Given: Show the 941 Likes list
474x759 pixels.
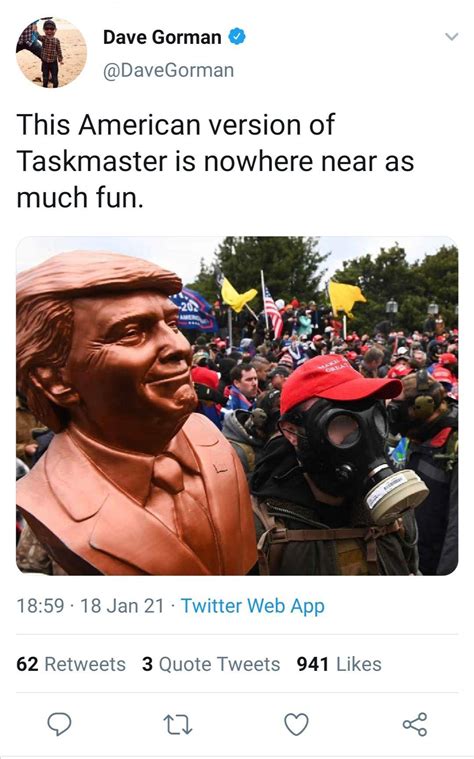Looking at the screenshot, I should [x=339, y=664].
